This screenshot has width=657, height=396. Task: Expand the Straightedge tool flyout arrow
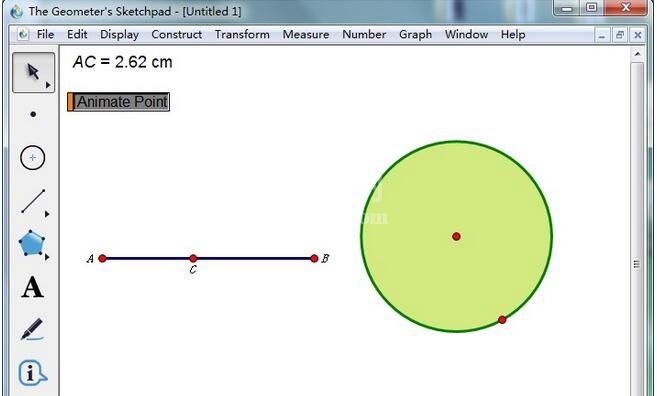[47, 214]
